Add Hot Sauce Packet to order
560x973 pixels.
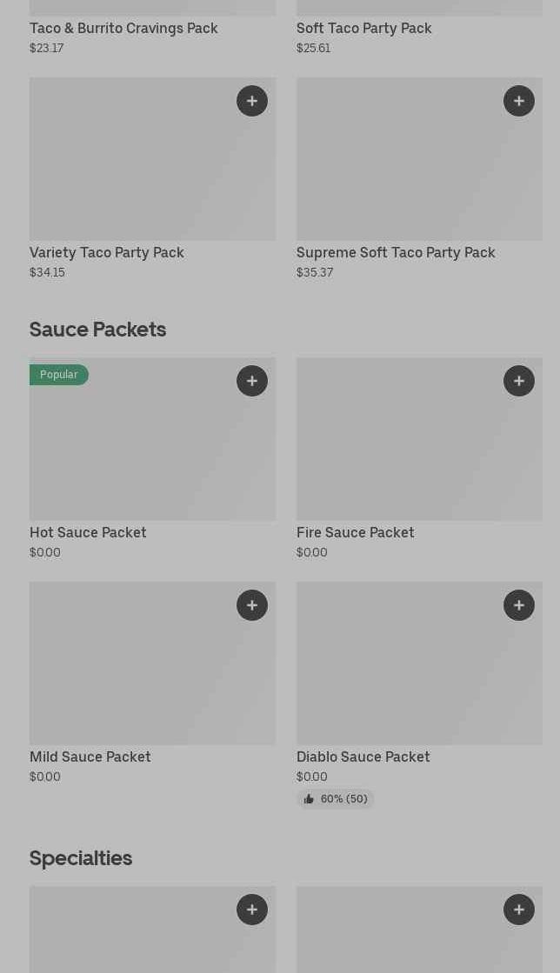(x=252, y=381)
